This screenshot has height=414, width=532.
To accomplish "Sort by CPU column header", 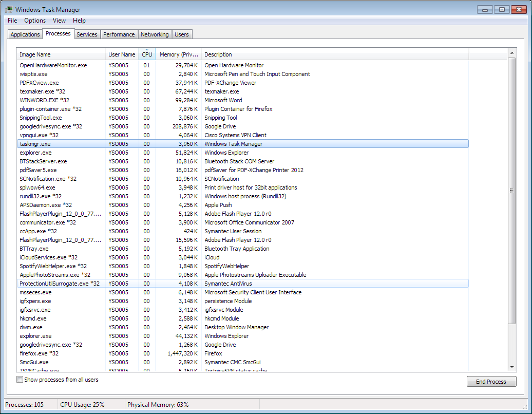I will pos(147,54).
